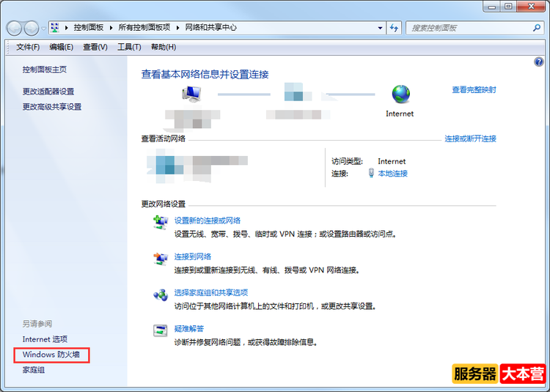
Task: Open the recent pages dropdown arrow
Action: tap(43, 29)
